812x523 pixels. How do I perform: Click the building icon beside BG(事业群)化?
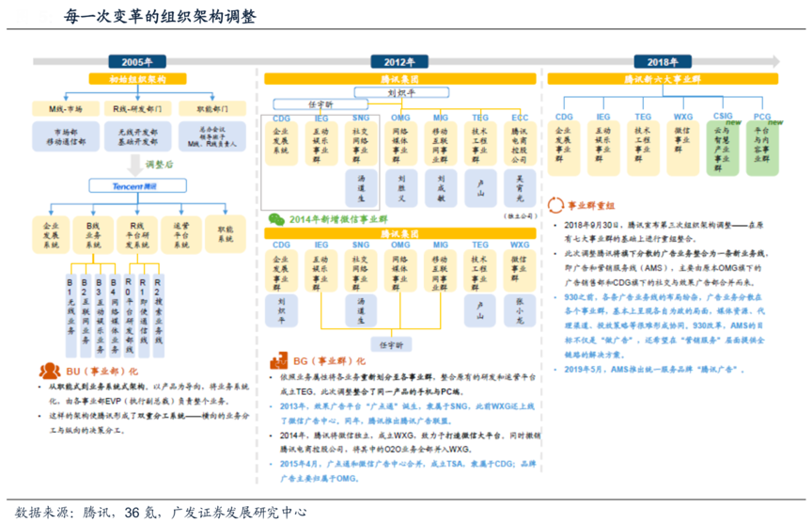pyautogui.click(x=279, y=360)
